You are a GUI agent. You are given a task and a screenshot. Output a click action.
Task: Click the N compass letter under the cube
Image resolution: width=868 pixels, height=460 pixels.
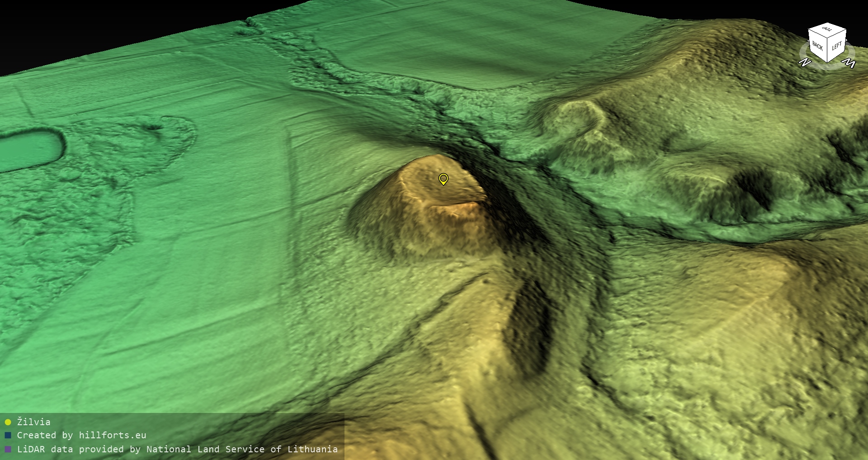[x=805, y=62]
